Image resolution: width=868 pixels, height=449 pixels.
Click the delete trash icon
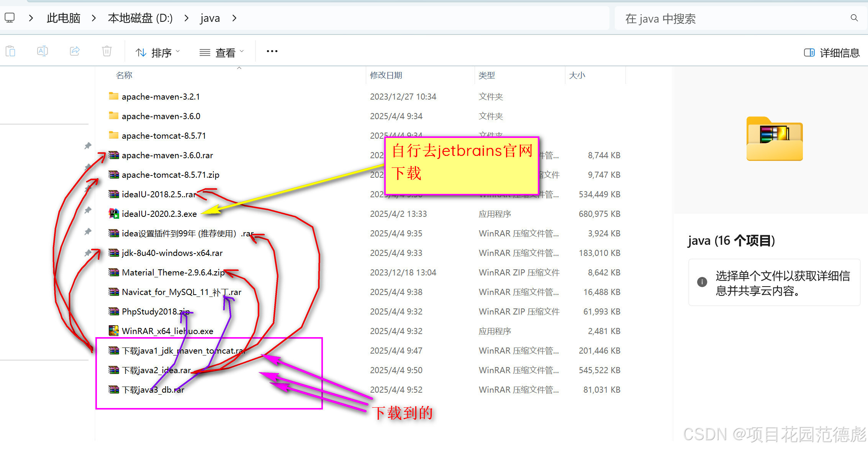click(x=107, y=51)
